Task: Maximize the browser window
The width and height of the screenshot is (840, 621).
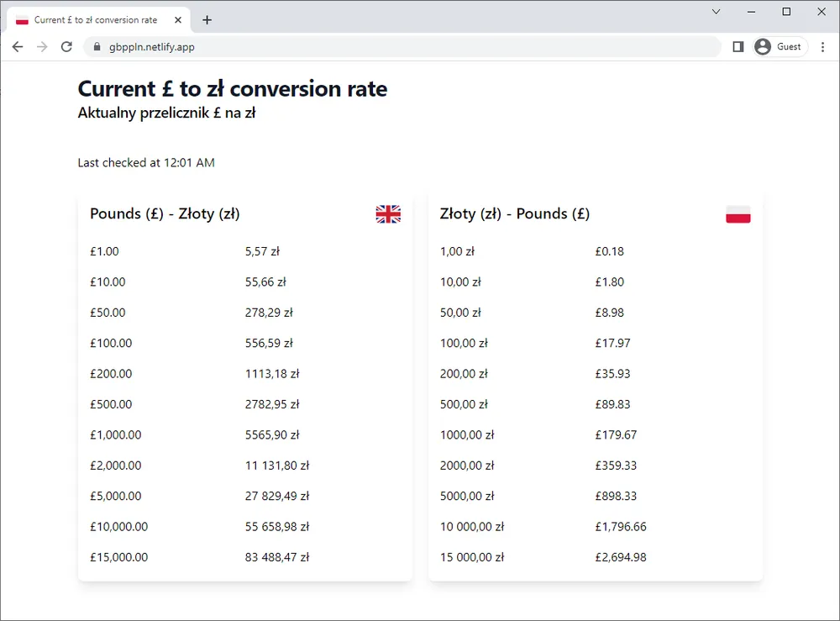Action: (x=786, y=12)
